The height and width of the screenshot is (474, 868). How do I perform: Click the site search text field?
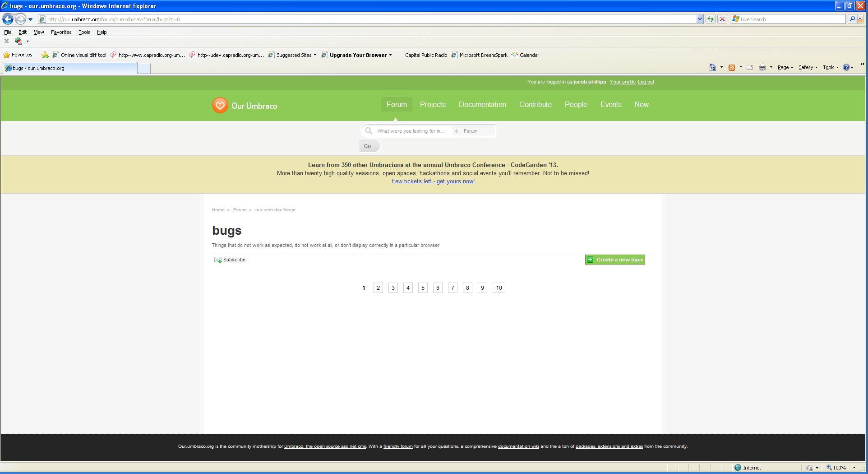pyautogui.click(x=413, y=131)
